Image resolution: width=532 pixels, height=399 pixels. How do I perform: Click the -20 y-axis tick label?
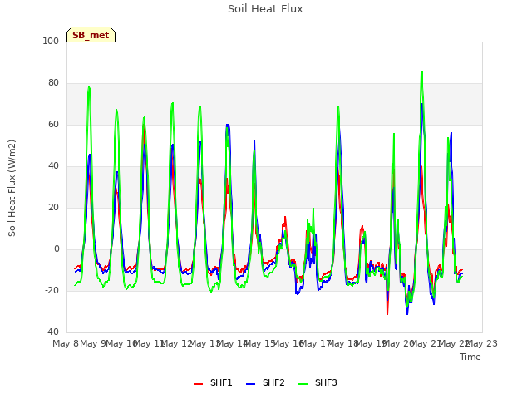[x=52, y=290]
